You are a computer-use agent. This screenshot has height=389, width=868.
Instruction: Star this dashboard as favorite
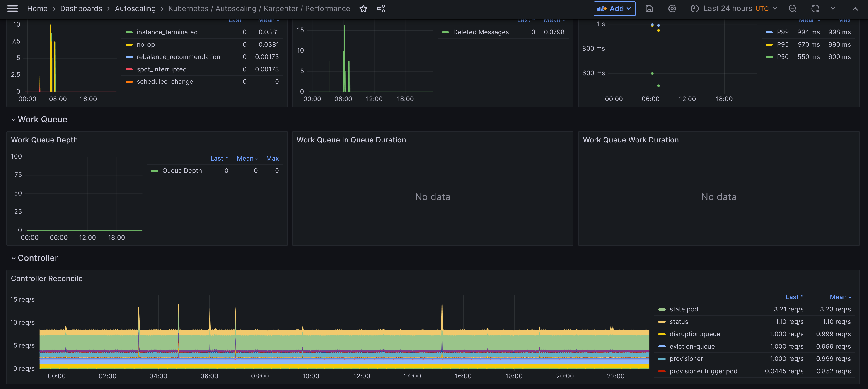click(363, 8)
